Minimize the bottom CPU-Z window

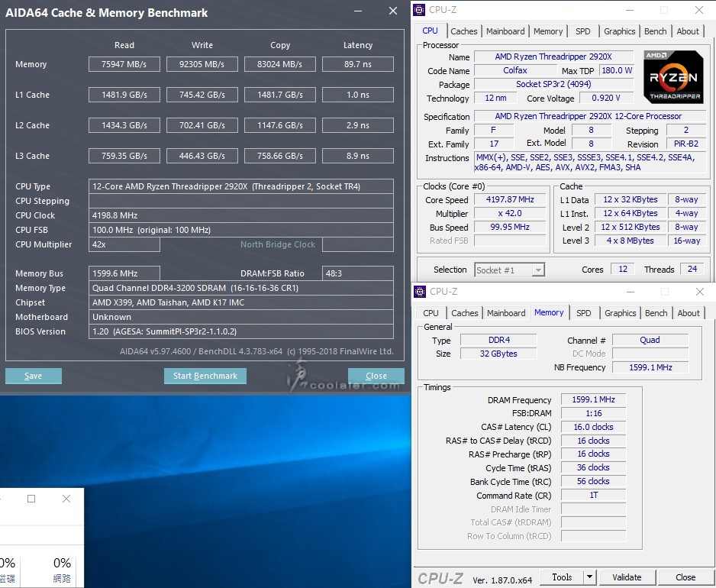[631, 292]
